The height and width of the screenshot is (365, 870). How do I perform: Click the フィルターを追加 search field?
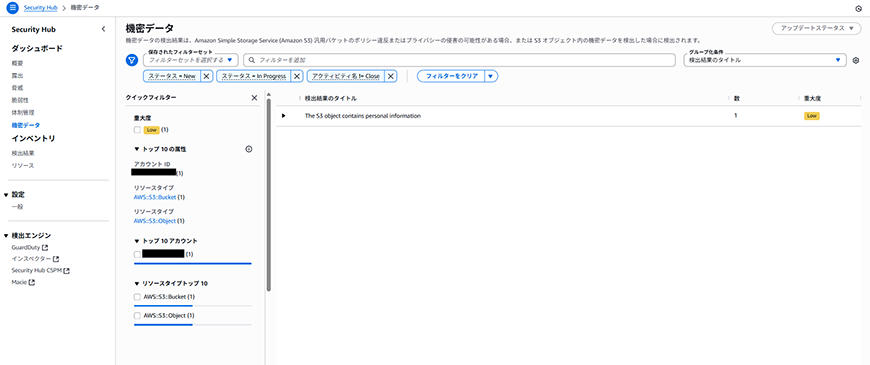click(x=459, y=60)
